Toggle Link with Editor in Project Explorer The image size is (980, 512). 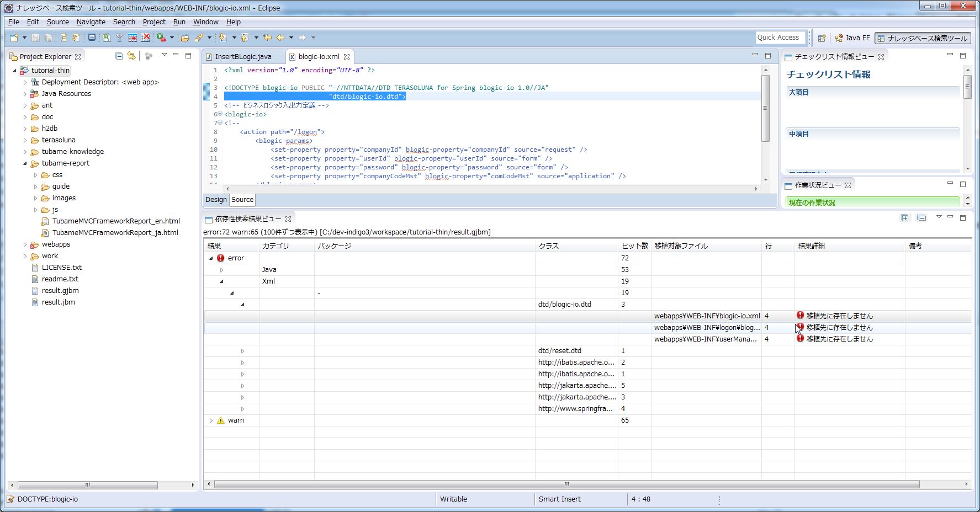pyautogui.click(x=131, y=56)
